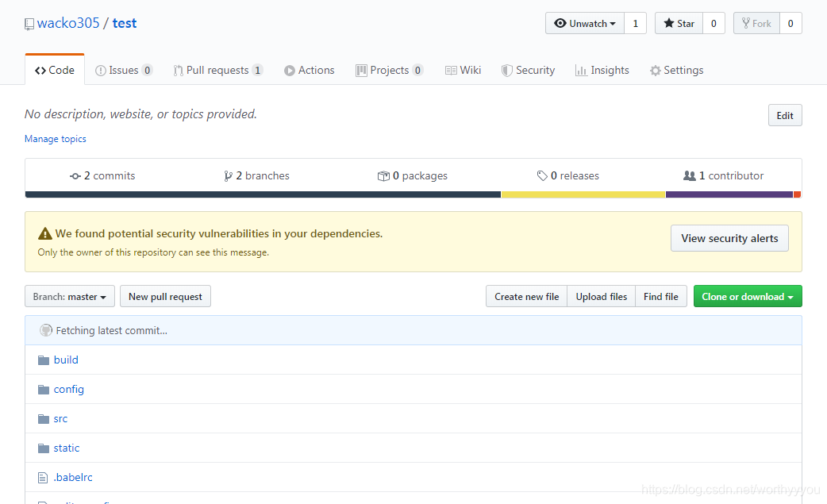Click the stargazers count 0
The width and height of the screenshot is (827, 504).
[x=714, y=23]
